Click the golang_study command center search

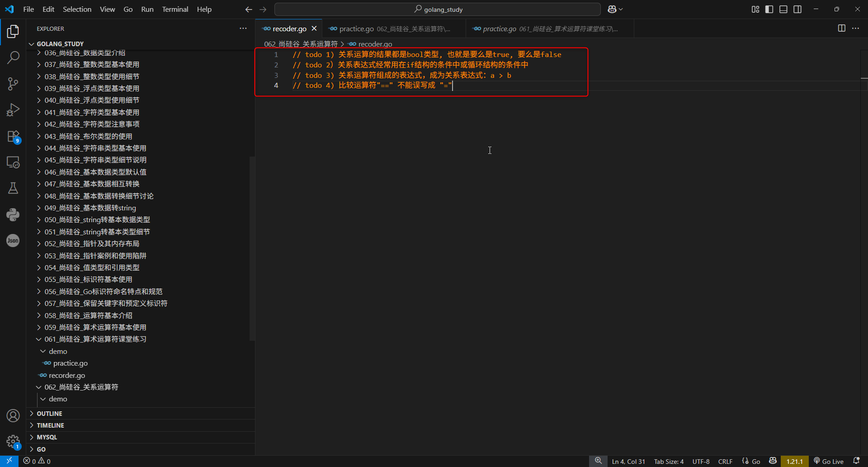438,9
